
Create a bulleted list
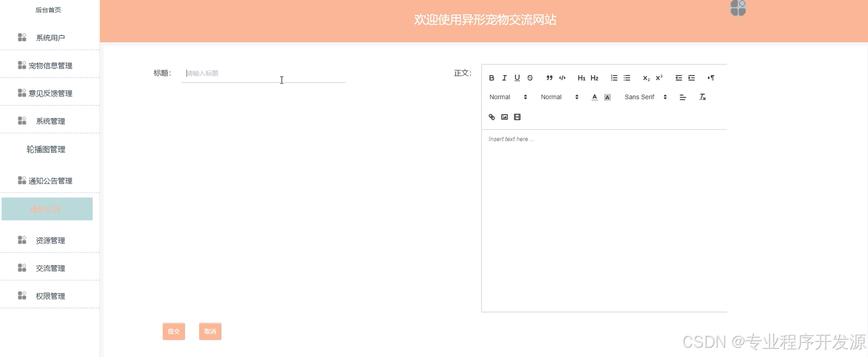click(x=627, y=78)
